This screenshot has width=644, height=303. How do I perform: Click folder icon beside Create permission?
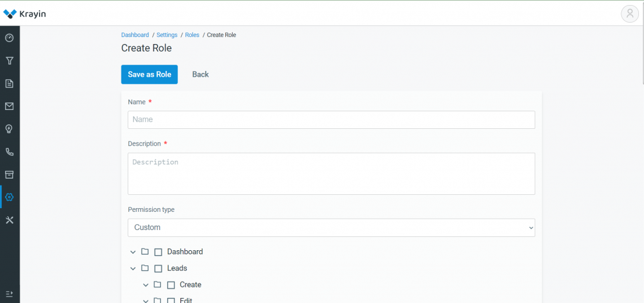click(158, 285)
